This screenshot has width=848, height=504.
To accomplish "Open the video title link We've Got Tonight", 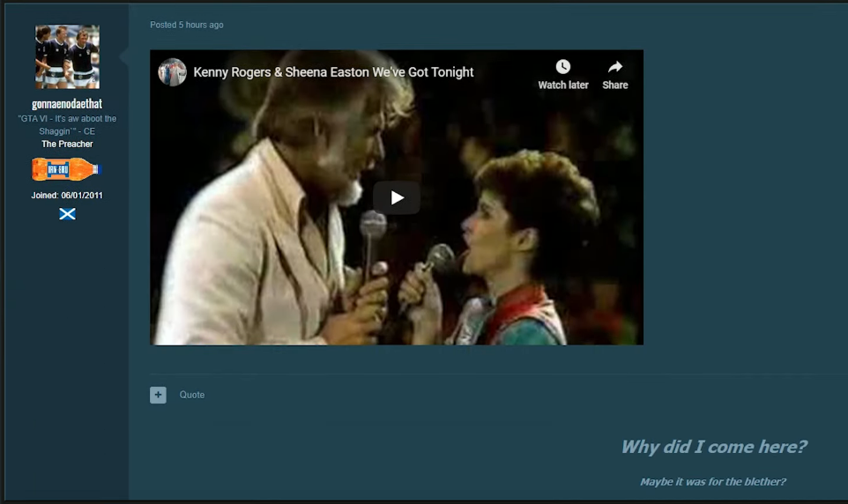I will tap(333, 72).
